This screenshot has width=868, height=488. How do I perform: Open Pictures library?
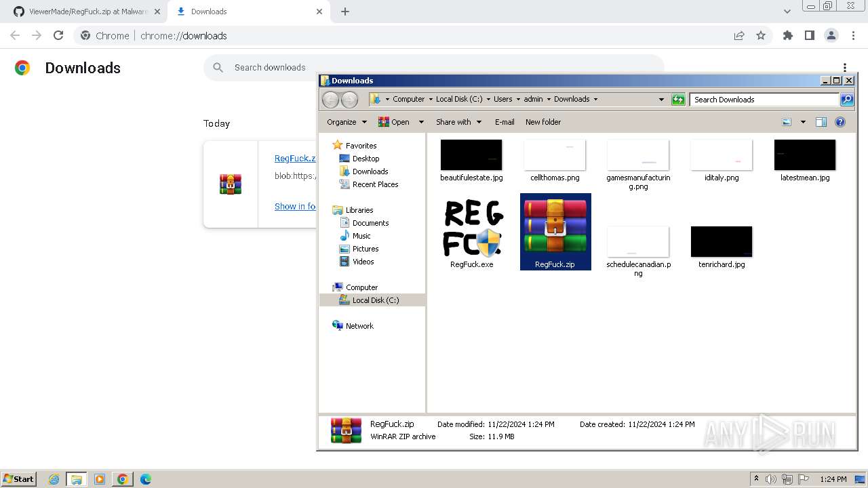coord(366,249)
